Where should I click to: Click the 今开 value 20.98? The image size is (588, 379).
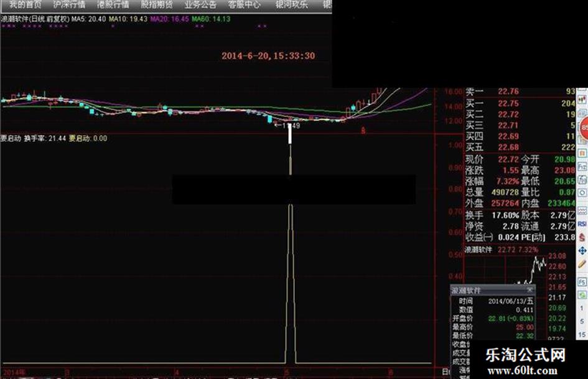[564, 159]
